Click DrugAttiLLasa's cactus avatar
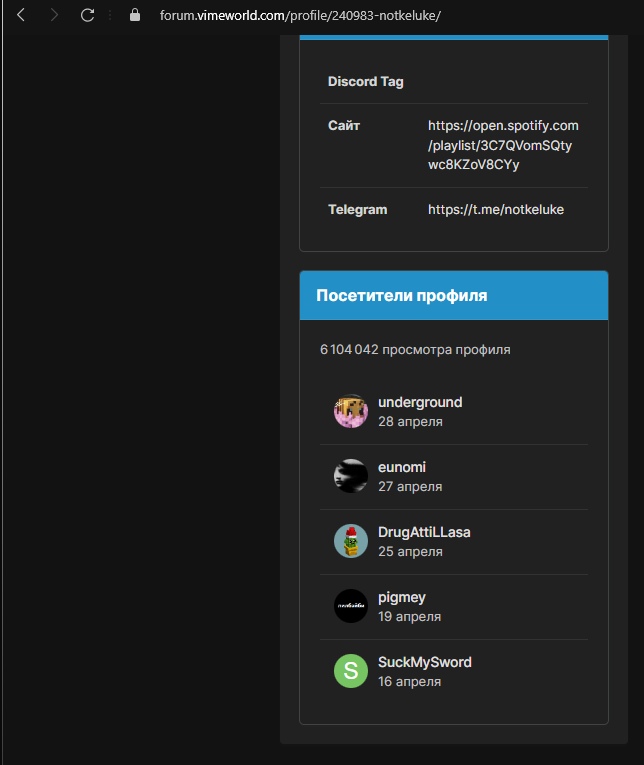This screenshot has height=765, width=644. (351, 541)
